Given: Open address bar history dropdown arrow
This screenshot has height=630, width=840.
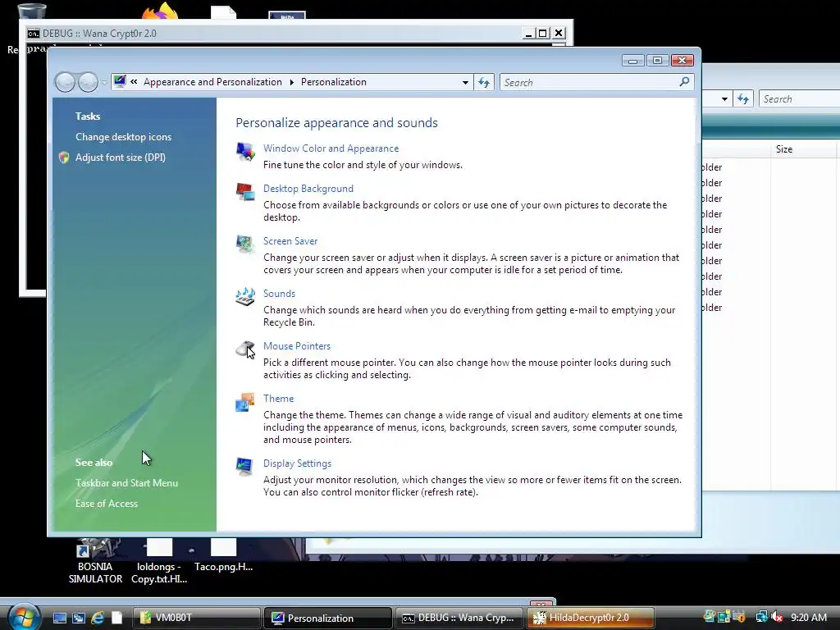Looking at the screenshot, I should 465,83.
